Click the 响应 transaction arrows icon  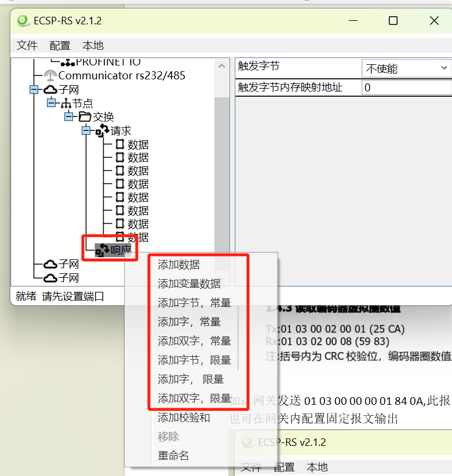(x=103, y=250)
